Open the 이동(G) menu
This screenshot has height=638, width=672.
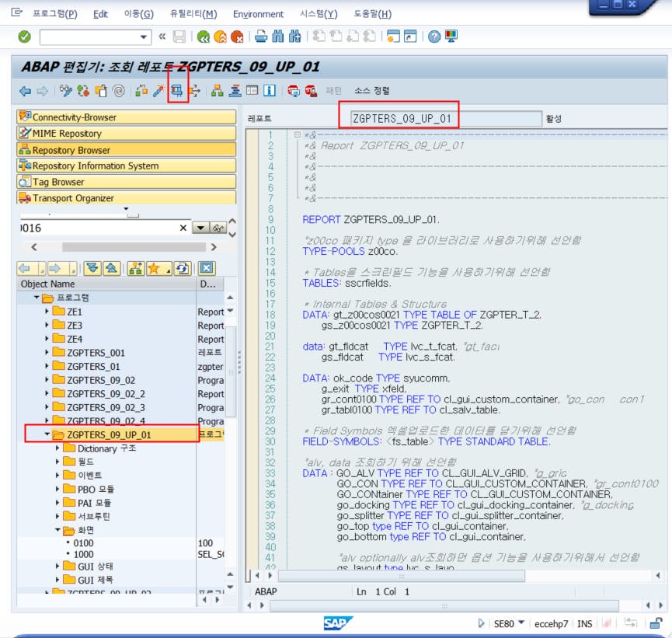[x=138, y=14]
